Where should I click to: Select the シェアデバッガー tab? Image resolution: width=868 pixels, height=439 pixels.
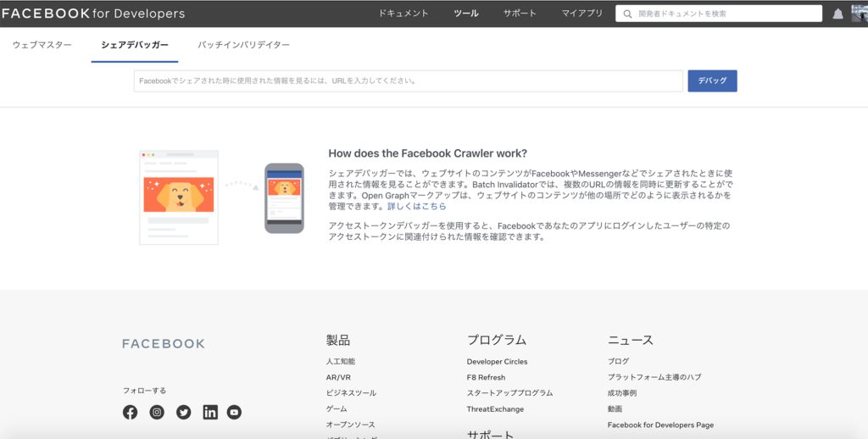click(135, 46)
